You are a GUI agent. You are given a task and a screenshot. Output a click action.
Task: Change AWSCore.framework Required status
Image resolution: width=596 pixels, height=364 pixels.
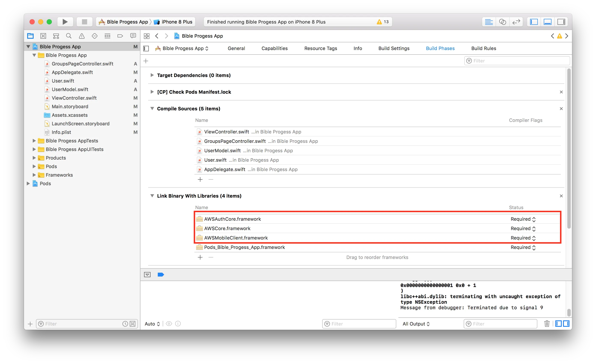coord(523,228)
